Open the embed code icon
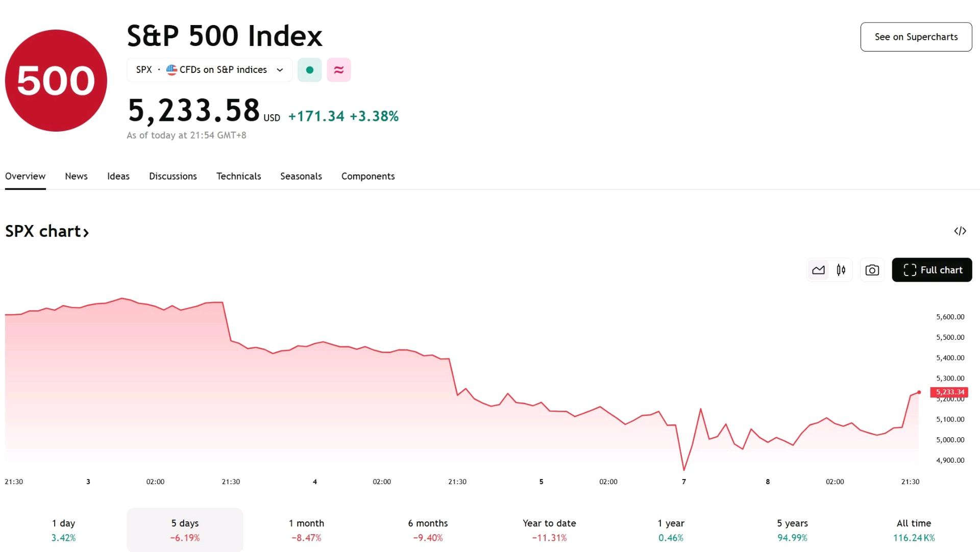Viewport: 980px width, 552px height. [x=960, y=231]
